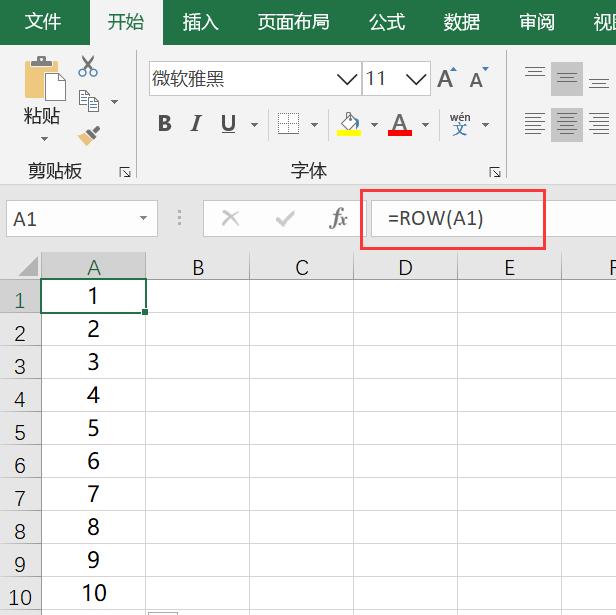616x615 pixels.
Task: Click the Paste clipboard icon
Action: (x=44, y=79)
